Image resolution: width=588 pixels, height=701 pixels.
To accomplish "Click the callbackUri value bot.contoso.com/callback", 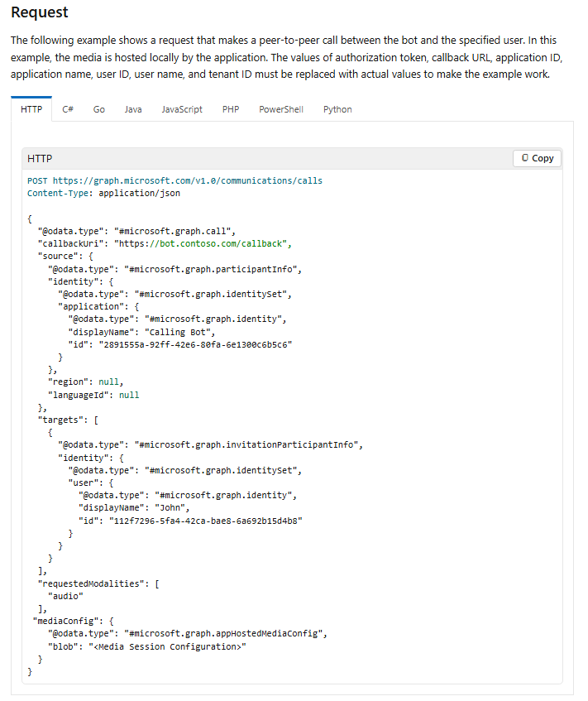I will [203, 243].
